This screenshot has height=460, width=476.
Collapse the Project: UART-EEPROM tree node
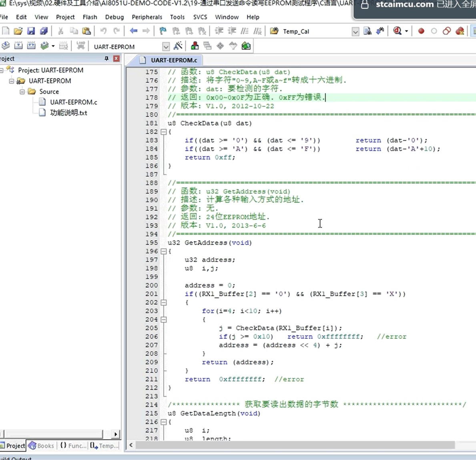pos(2,70)
